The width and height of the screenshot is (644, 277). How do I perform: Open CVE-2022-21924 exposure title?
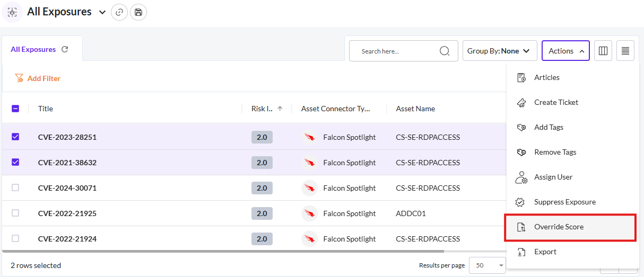coord(67,239)
